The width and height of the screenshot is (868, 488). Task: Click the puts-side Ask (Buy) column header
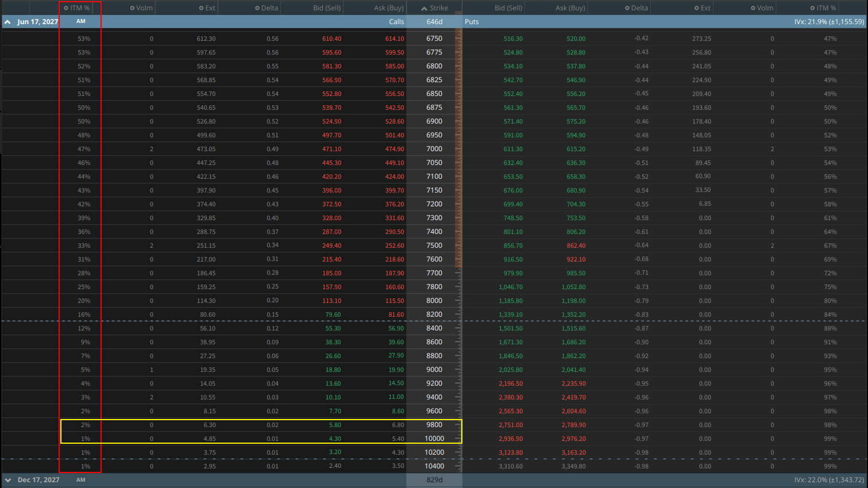(570, 8)
